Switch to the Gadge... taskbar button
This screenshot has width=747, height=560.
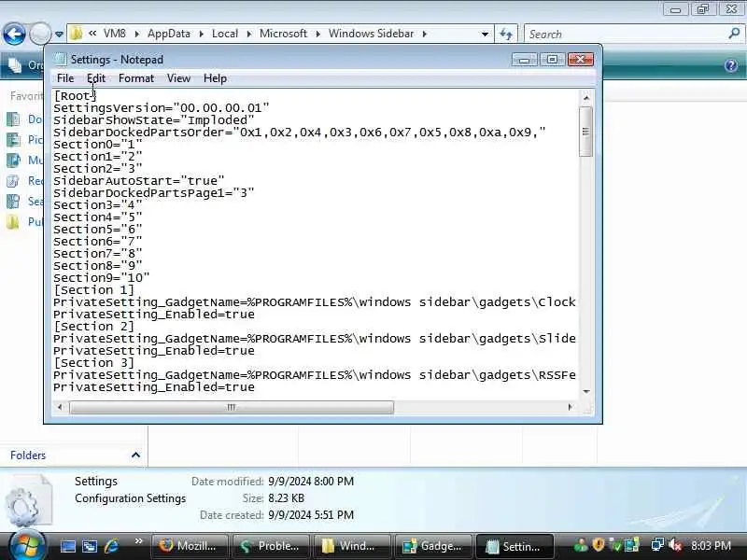coord(433,546)
